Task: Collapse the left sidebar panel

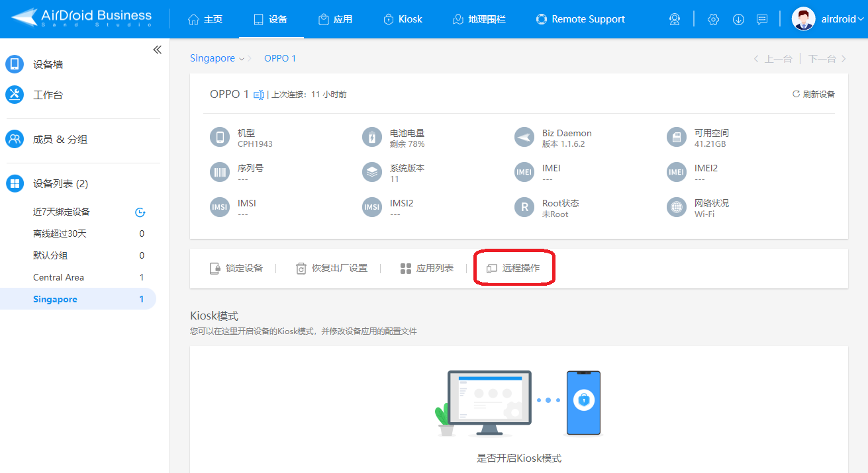Action: (x=157, y=50)
